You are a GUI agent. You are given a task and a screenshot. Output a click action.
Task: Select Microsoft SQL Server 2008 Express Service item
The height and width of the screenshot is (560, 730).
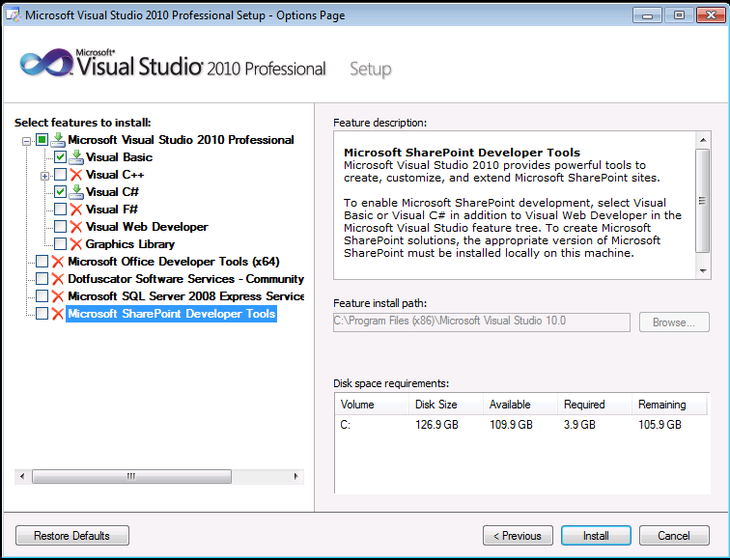tap(185, 296)
